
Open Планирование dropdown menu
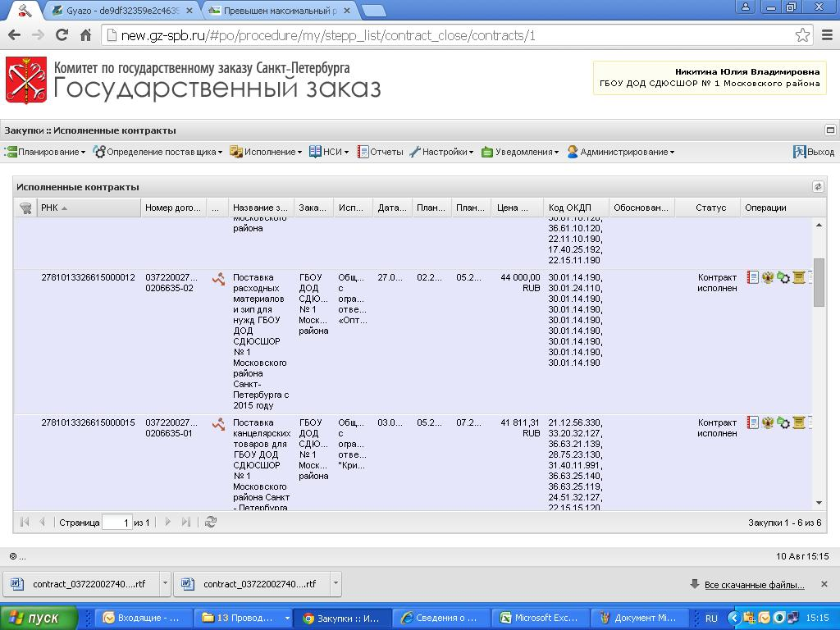[x=45, y=152]
